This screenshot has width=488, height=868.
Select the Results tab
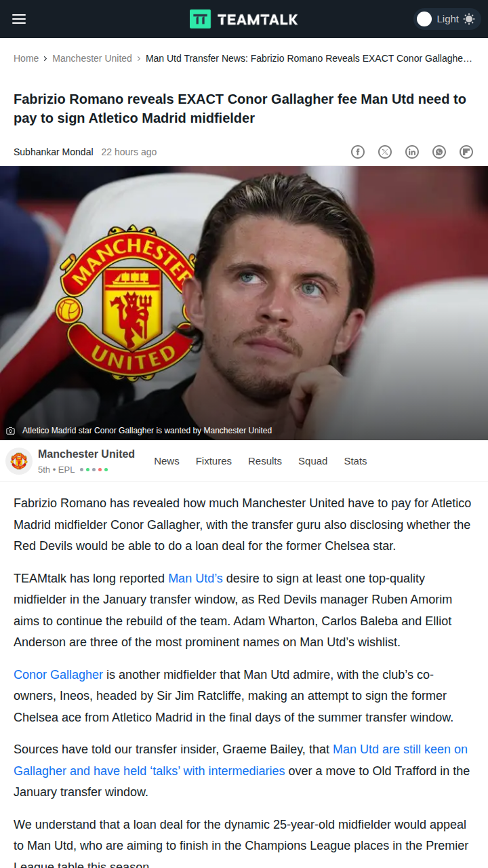265,461
